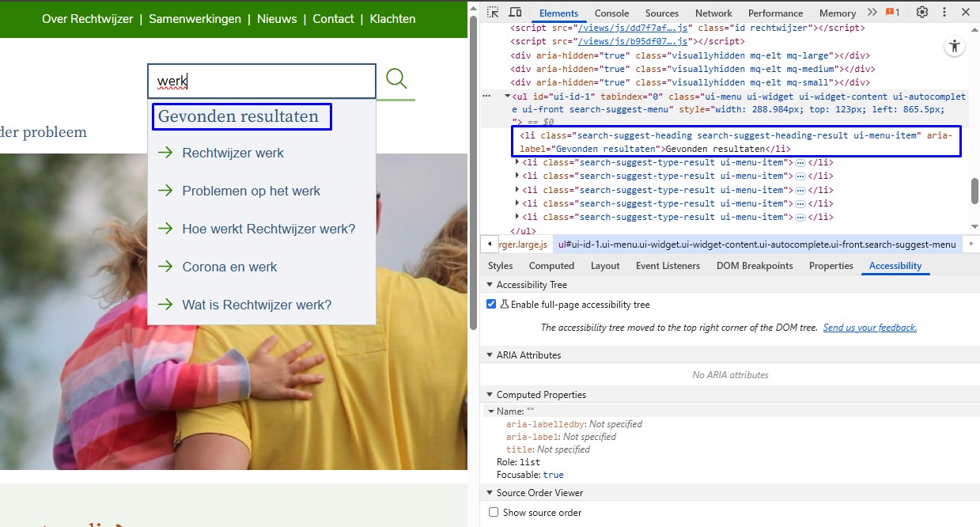Choose suggestion Wat is Rechtwijzer werk?
This screenshot has width=980, height=527.
coord(261,305)
